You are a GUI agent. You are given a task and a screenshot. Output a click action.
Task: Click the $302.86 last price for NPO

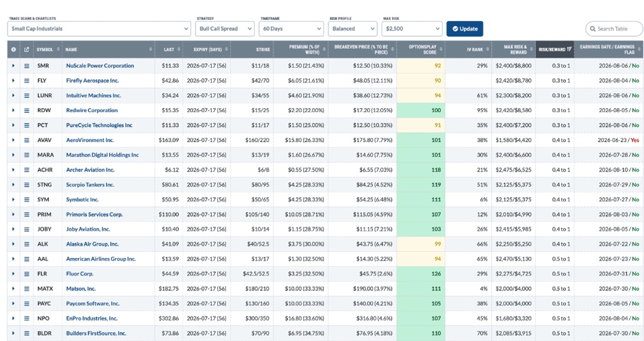168,318
